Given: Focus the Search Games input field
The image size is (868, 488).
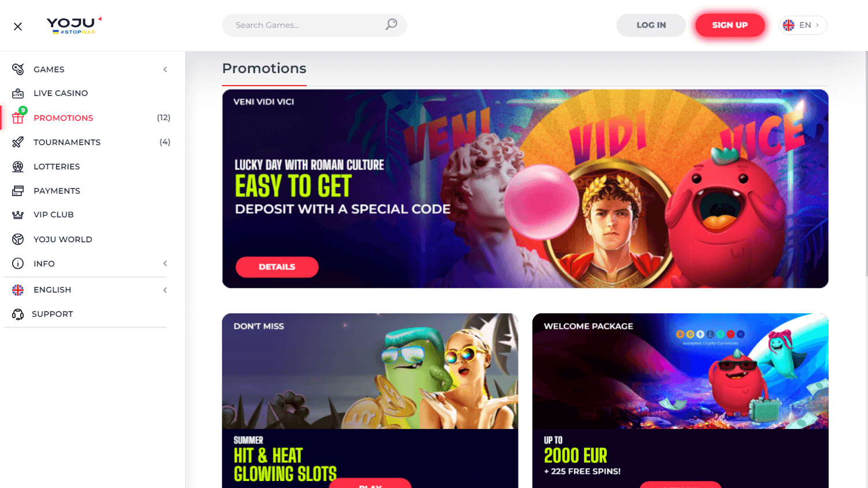Looking at the screenshot, I should [x=307, y=25].
